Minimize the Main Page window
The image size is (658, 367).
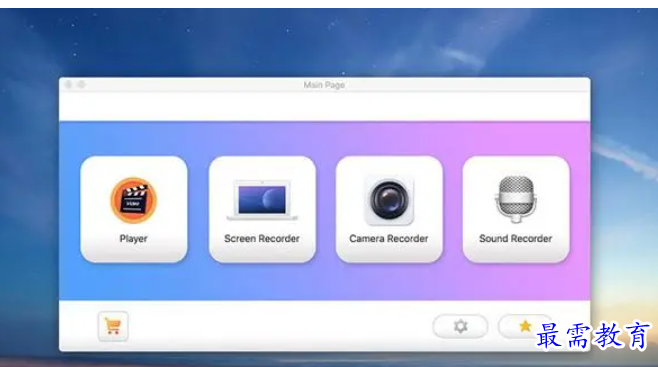tap(81, 85)
